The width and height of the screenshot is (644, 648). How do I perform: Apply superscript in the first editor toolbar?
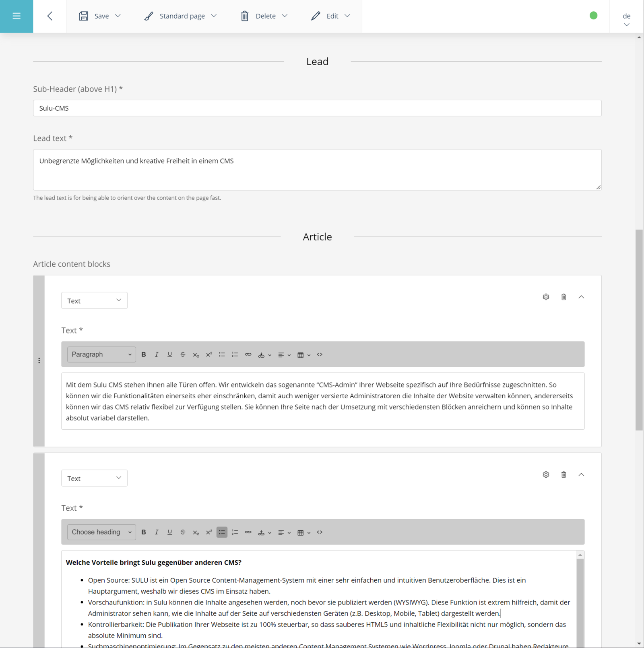[209, 354]
